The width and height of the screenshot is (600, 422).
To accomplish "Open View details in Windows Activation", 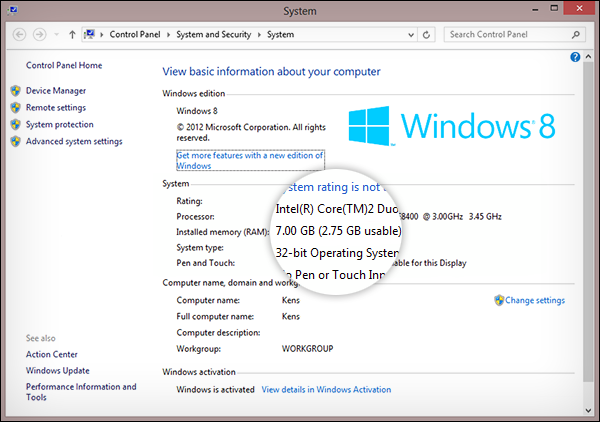I will pyautogui.click(x=326, y=389).
